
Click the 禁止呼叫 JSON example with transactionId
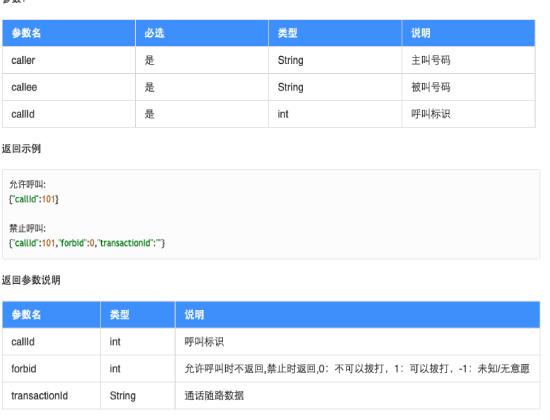(x=87, y=243)
